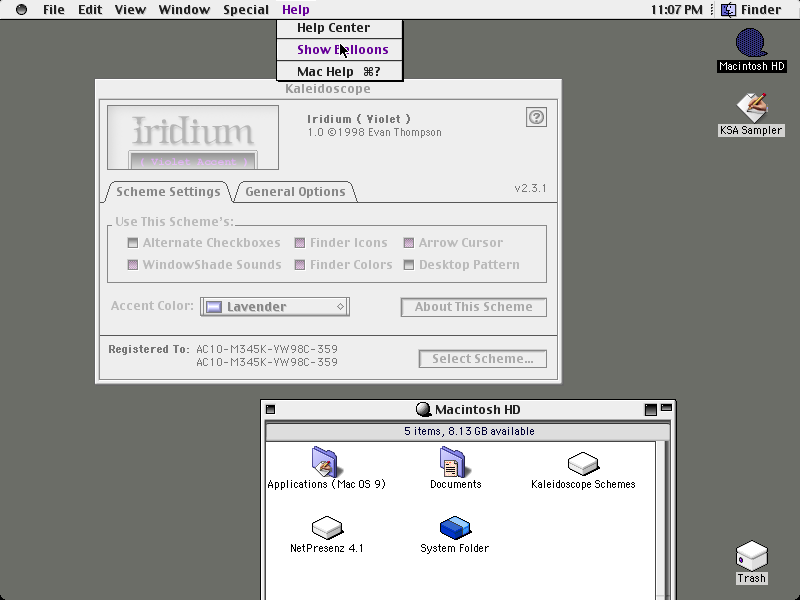The image size is (800, 600).
Task: Open the Edit menu
Action: pos(90,9)
